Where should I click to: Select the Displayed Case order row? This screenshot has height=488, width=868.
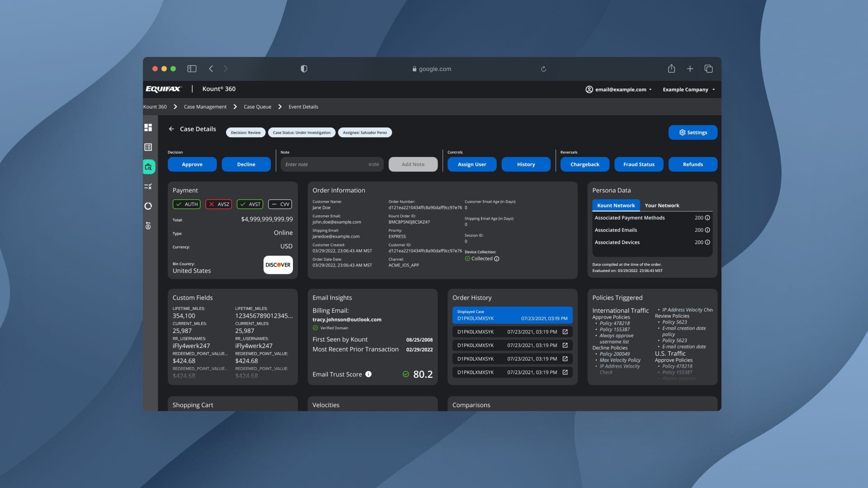[x=512, y=315]
